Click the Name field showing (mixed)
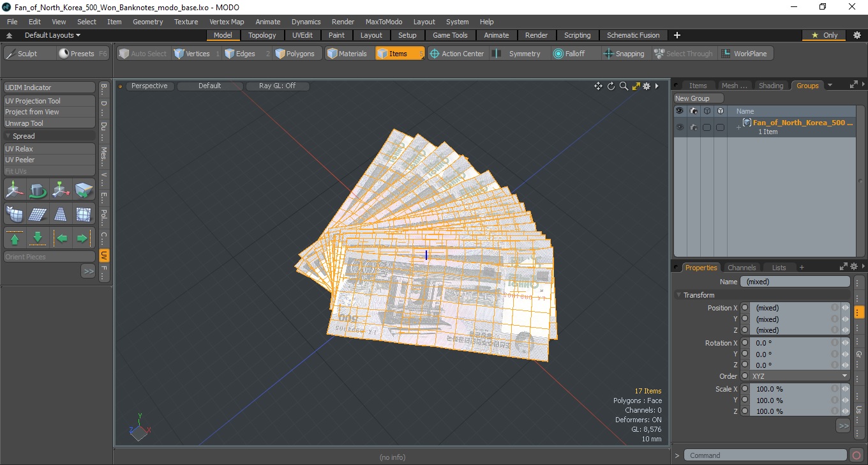 795,282
